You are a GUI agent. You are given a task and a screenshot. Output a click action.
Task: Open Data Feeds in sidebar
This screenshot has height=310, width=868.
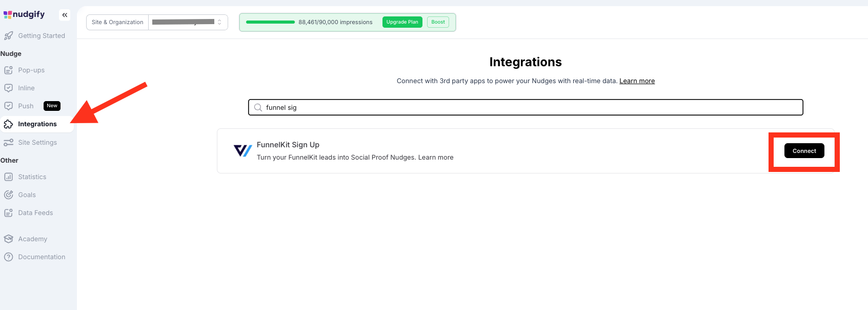click(x=35, y=213)
